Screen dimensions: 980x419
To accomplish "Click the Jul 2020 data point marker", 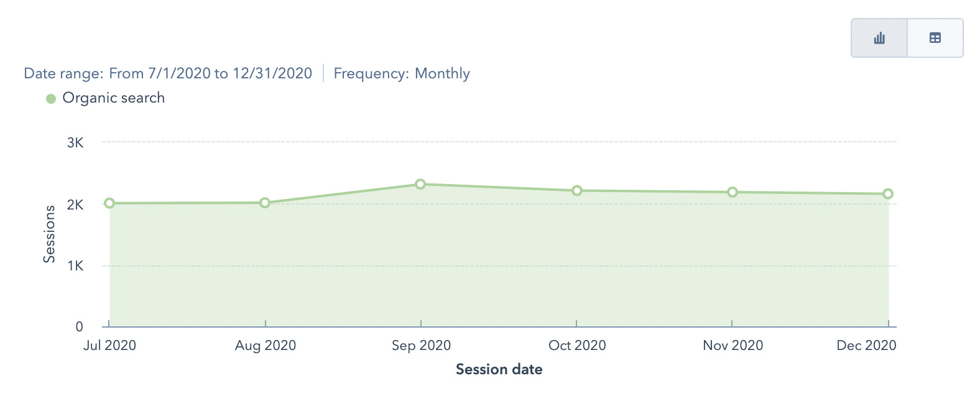I will click(109, 203).
